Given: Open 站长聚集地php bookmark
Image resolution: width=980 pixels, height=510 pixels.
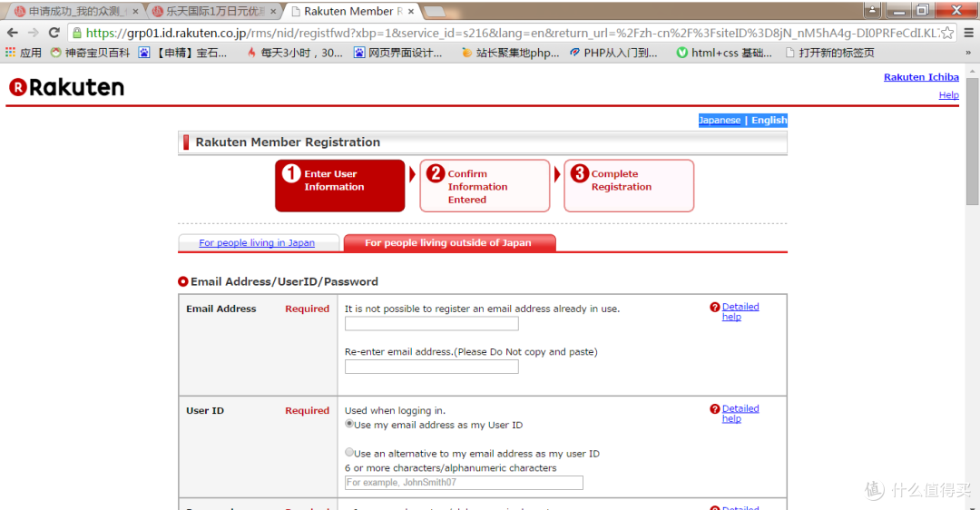Looking at the screenshot, I should point(510,53).
